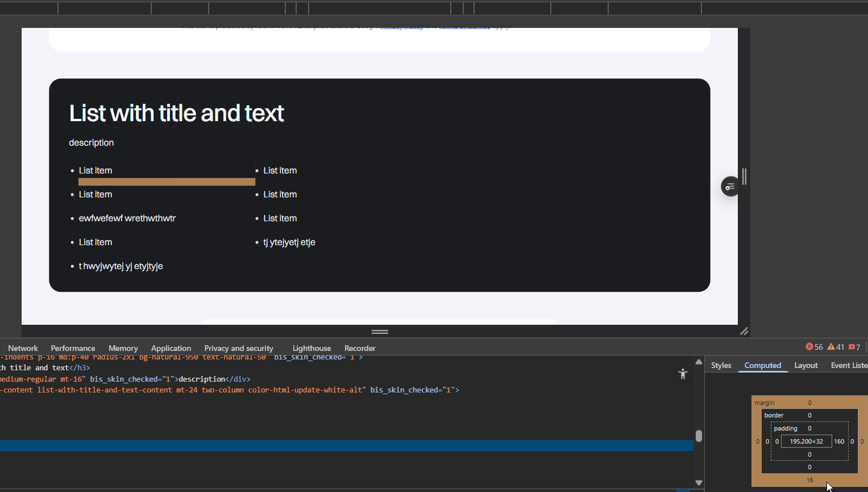The height and width of the screenshot is (492, 868).
Task: Open the warning count showing 41
Action: click(836, 347)
